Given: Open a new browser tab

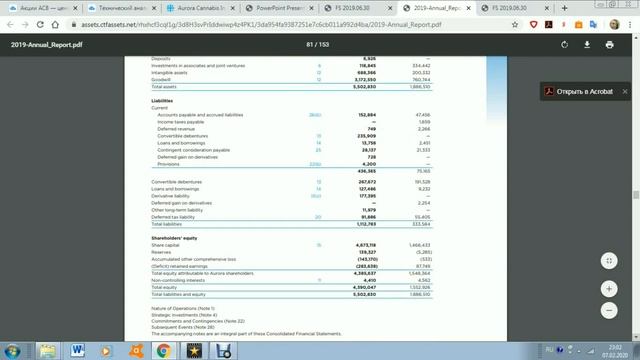Looking at the screenshot, I should pyautogui.click(x=564, y=8).
